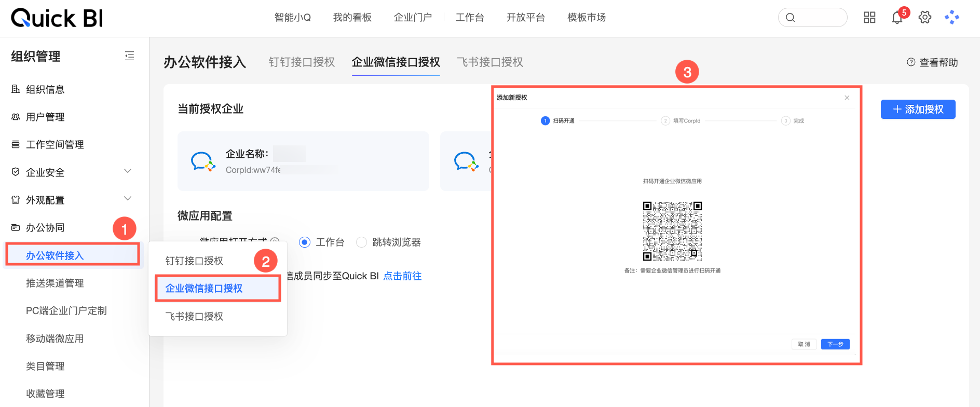The height and width of the screenshot is (407, 980).
Task: Collapse the 组织管理 sidebar toggle icon
Action: (x=129, y=56)
